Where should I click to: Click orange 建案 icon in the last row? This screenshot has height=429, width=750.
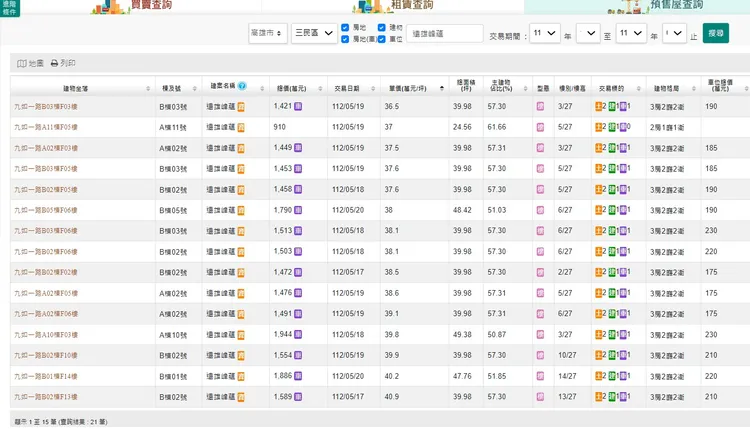(241, 397)
